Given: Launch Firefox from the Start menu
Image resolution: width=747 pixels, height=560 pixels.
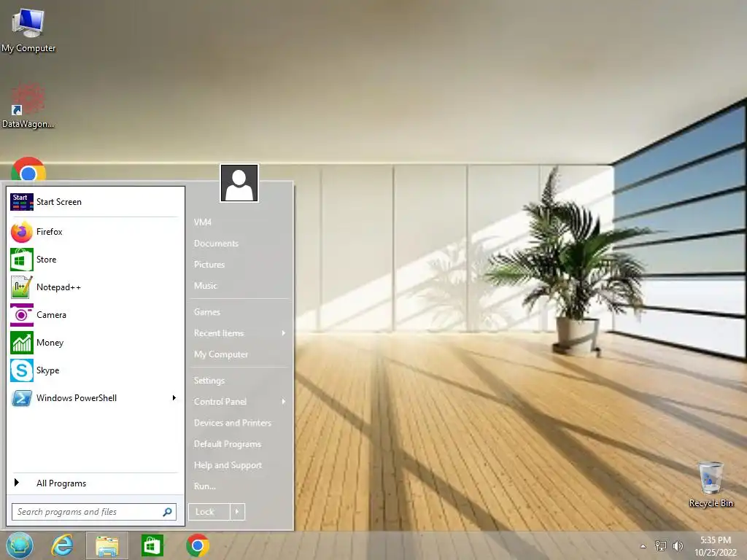Looking at the screenshot, I should [22, 232].
